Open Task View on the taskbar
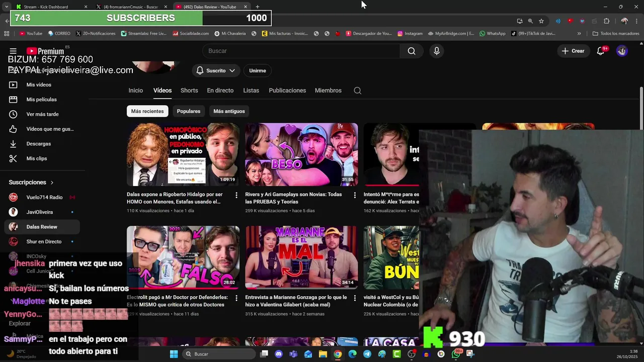Image resolution: width=644 pixels, height=362 pixels. tap(264, 354)
